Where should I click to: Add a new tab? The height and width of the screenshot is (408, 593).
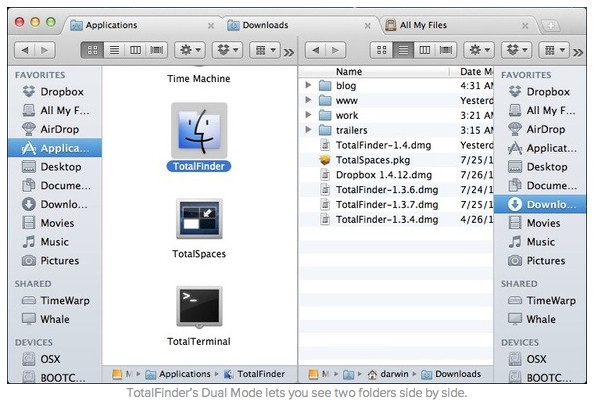[551, 26]
